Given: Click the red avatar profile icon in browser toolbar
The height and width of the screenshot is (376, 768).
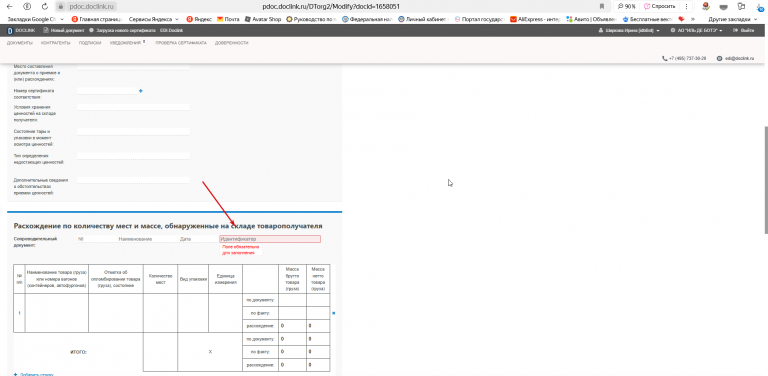Looking at the screenshot, I should click(706, 6).
